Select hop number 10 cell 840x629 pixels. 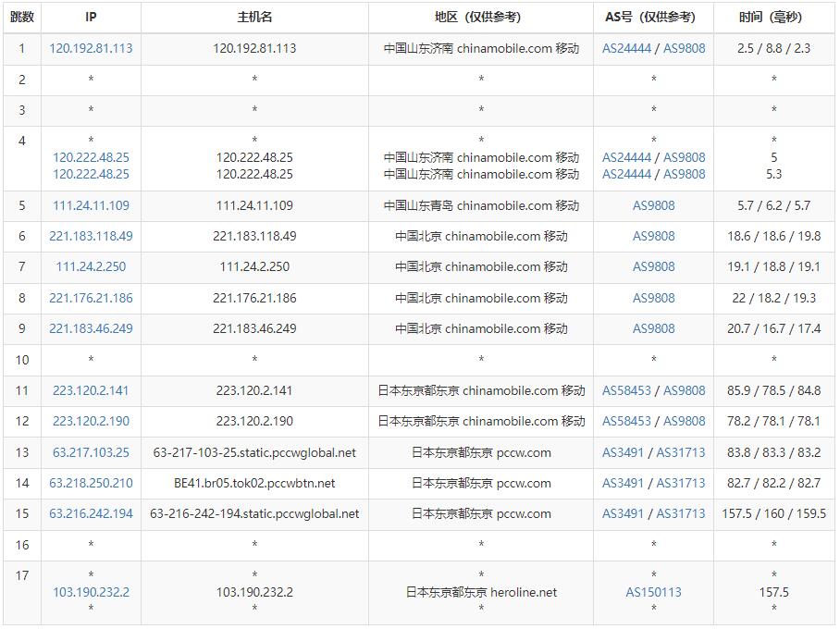pyautogui.click(x=22, y=360)
